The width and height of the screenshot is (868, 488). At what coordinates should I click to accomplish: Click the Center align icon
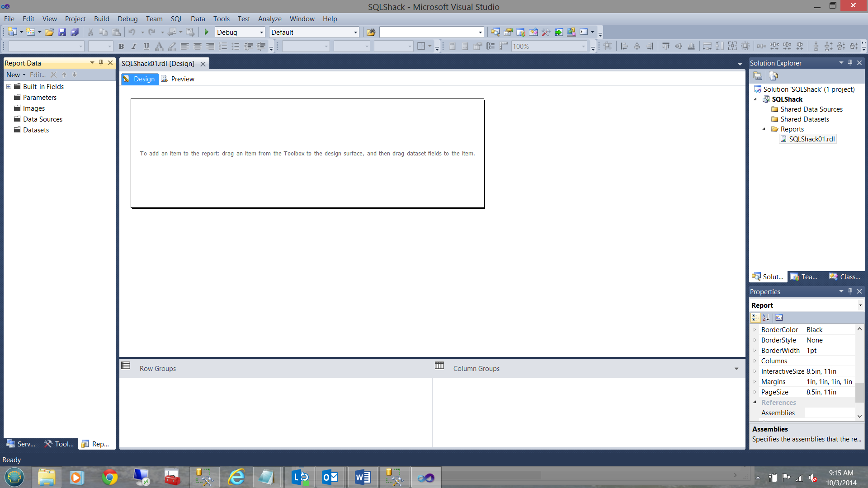[198, 46]
